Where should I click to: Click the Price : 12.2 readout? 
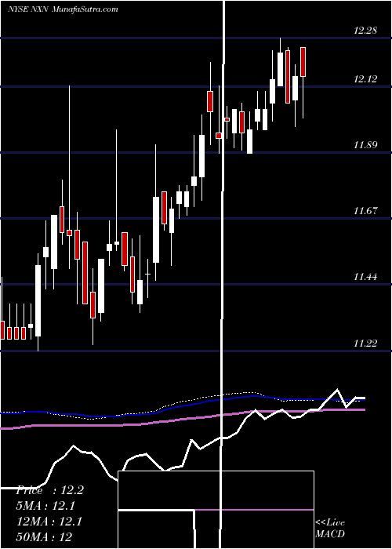tap(49, 490)
